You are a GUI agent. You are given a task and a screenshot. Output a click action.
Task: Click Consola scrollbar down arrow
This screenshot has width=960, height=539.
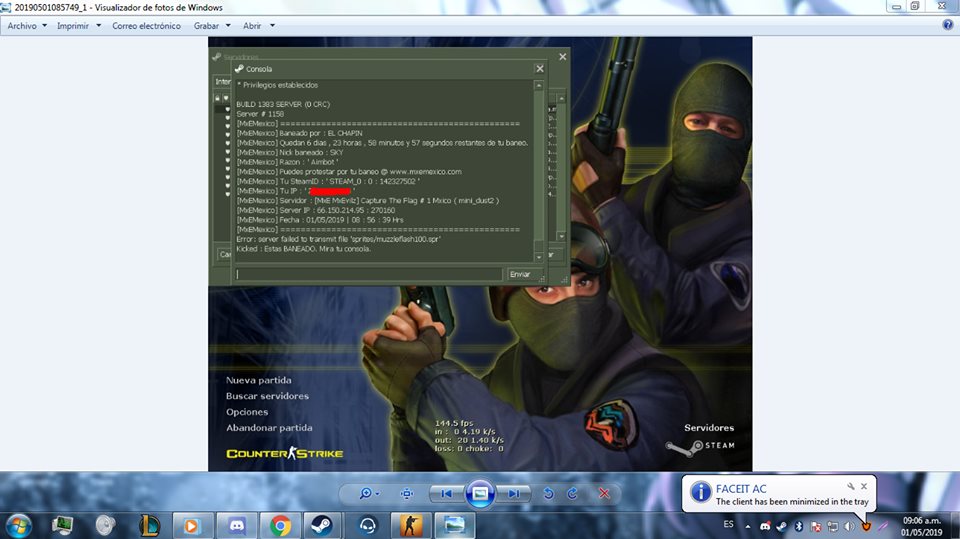(539, 257)
